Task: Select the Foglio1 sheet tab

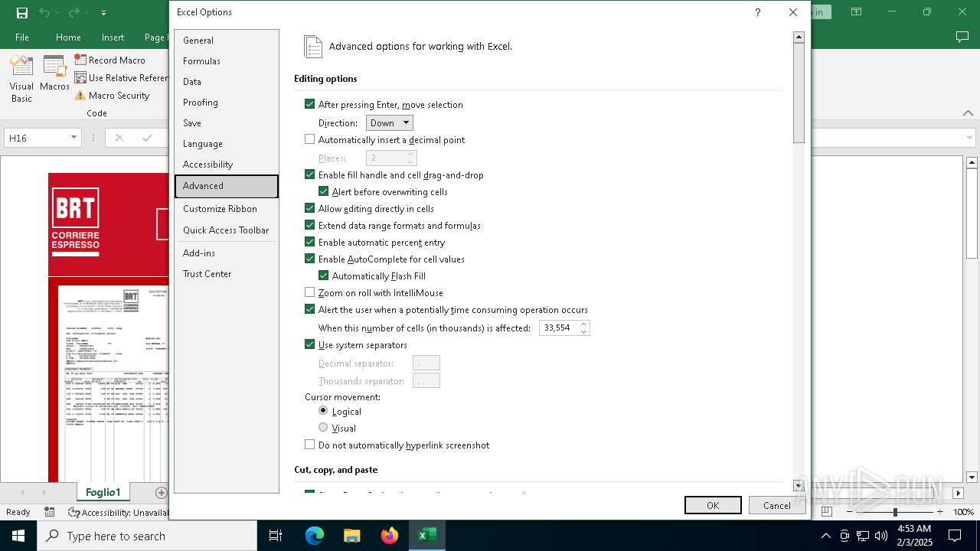Action: coord(103,492)
